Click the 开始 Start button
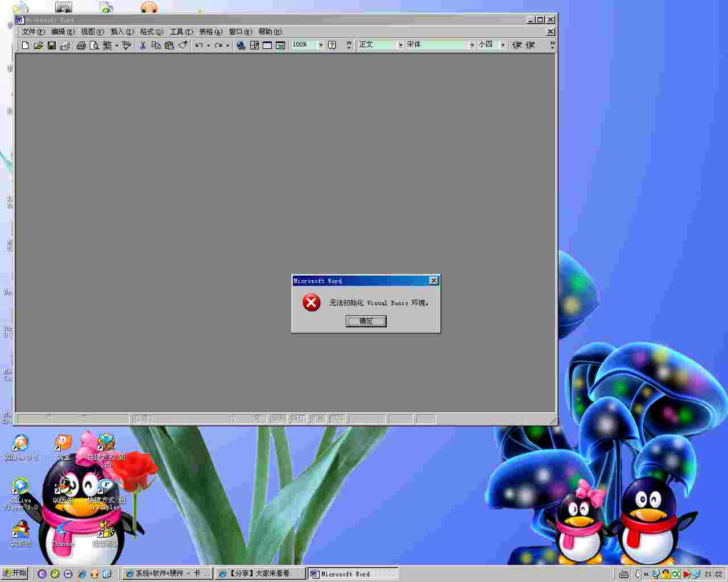This screenshot has width=728, height=582. coord(15,573)
